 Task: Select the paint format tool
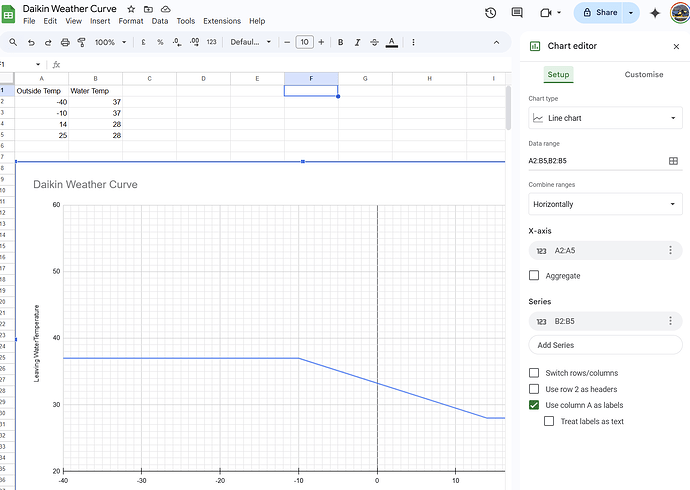pyautogui.click(x=82, y=42)
